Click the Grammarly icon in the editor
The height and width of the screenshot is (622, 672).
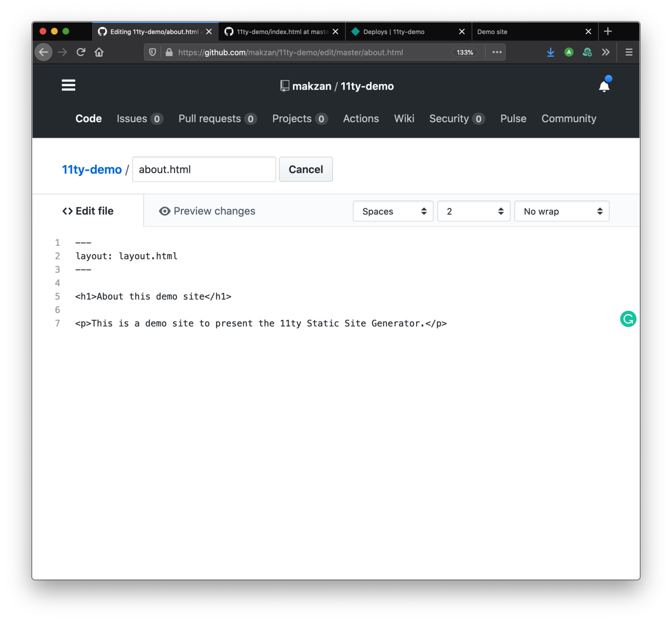click(x=628, y=319)
